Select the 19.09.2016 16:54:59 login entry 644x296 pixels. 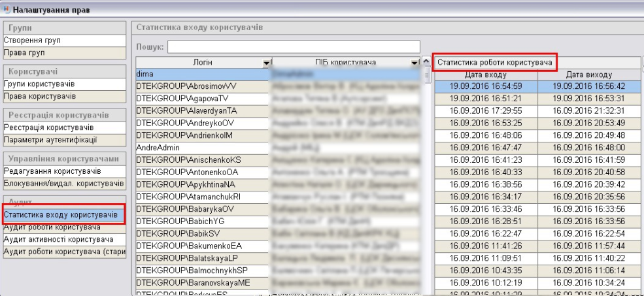pyautogui.click(x=485, y=86)
